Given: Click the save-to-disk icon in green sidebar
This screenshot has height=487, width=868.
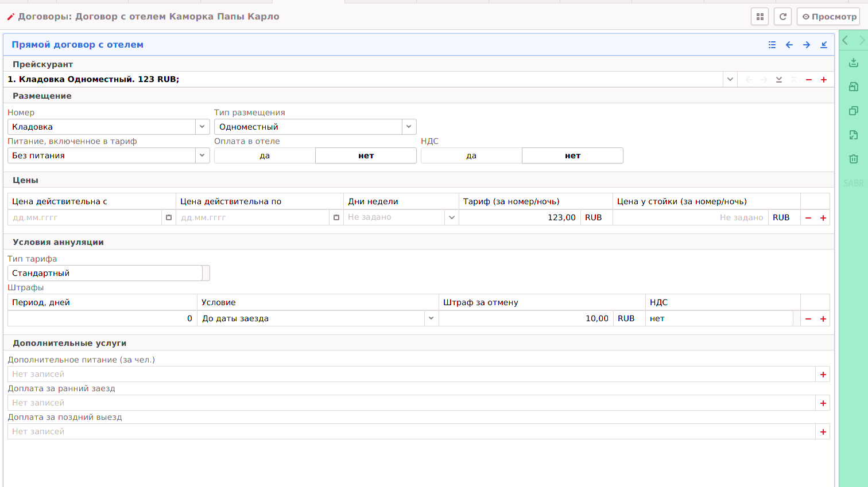Looking at the screenshot, I should pyautogui.click(x=854, y=87).
